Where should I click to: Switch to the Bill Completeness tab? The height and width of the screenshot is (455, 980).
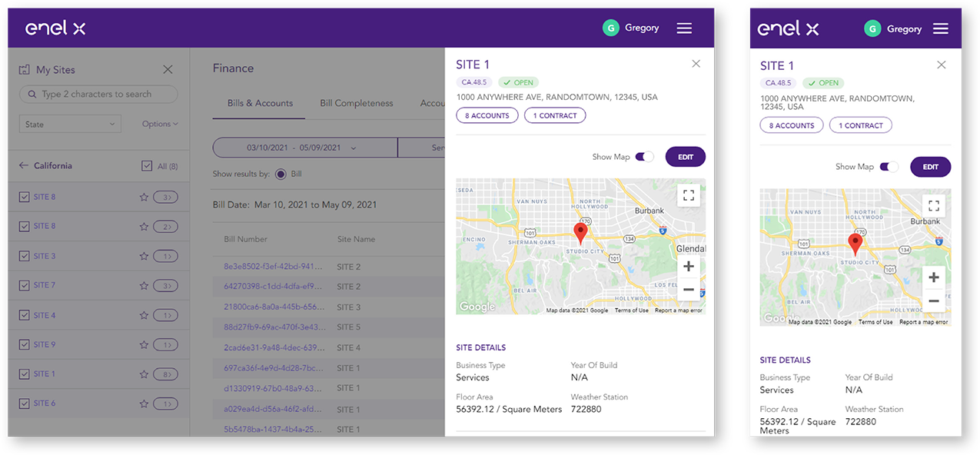coord(356,104)
